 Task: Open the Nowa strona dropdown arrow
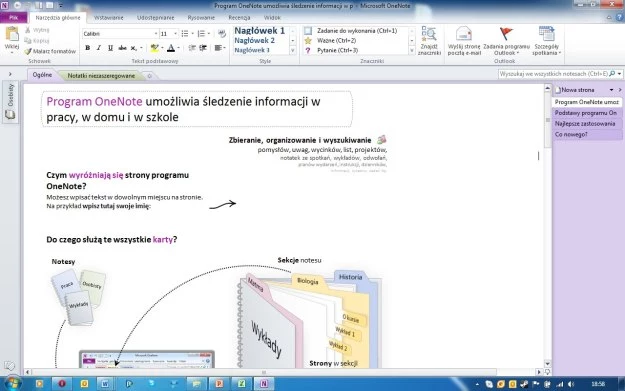pyautogui.click(x=611, y=90)
